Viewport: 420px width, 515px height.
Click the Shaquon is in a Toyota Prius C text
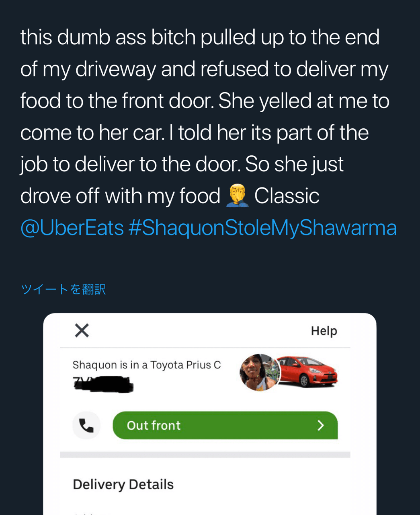point(147,365)
